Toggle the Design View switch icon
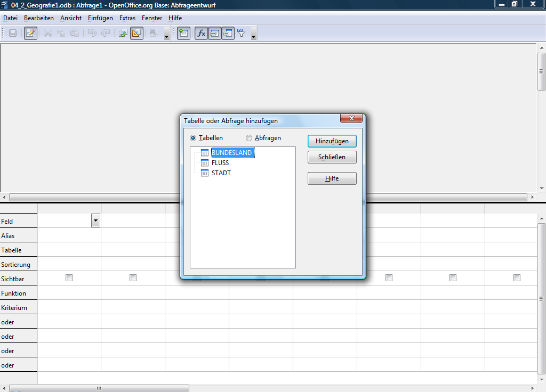The image size is (546, 392). [x=136, y=33]
